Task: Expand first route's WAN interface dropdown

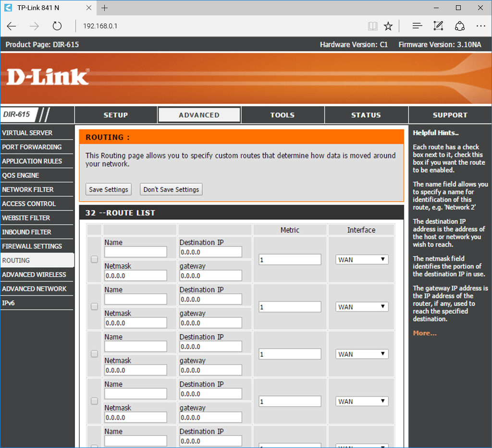Action: point(361,260)
